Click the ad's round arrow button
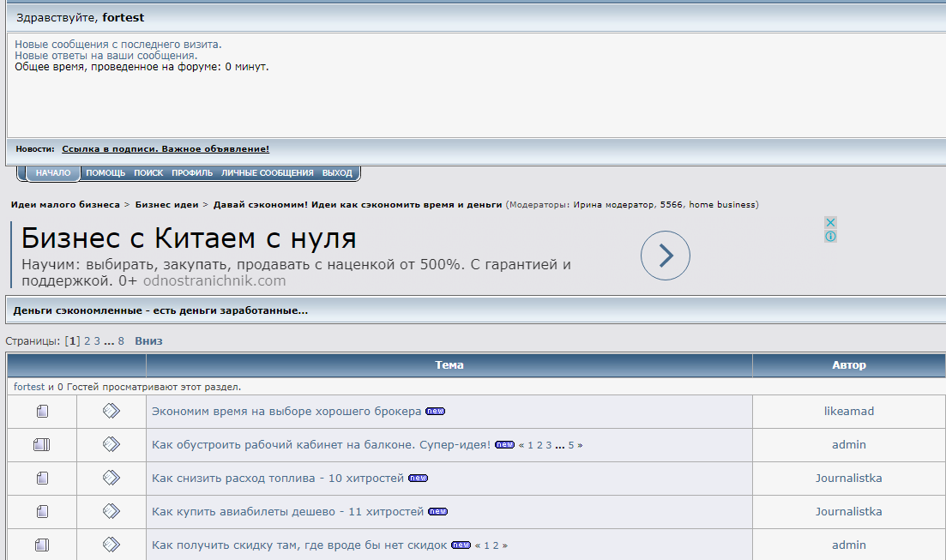This screenshot has width=946, height=560. pos(665,256)
